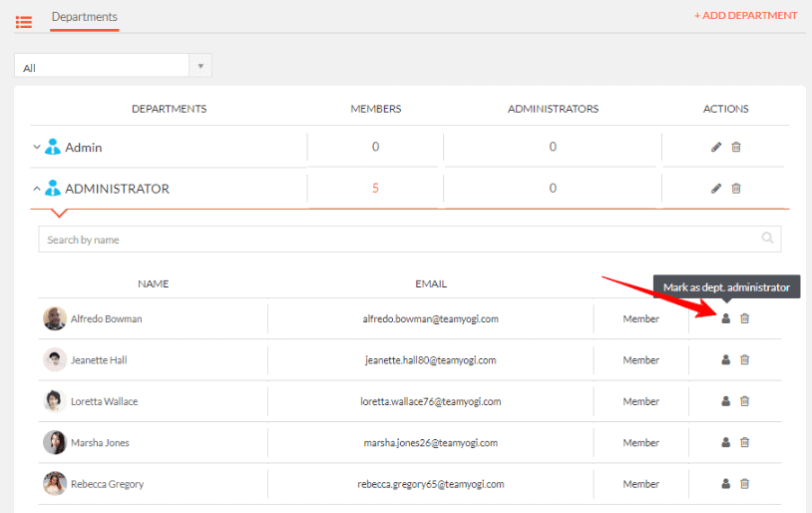This screenshot has height=513, width=812.
Task: Click the Search by name field
Action: [410, 240]
